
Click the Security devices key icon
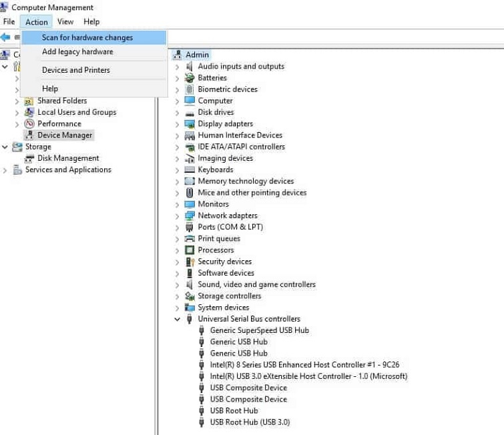tap(190, 262)
